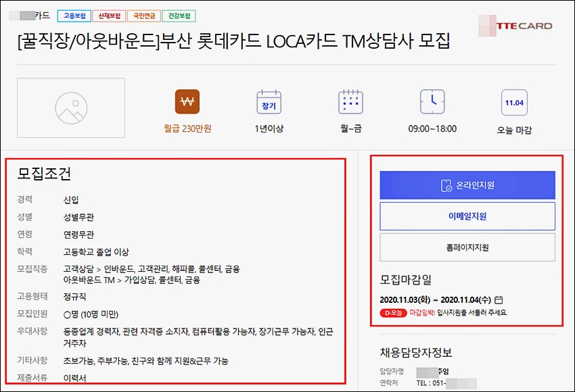575x392 pixels.
Task: Click the won salary icon
Action: [x=187, y=101]
